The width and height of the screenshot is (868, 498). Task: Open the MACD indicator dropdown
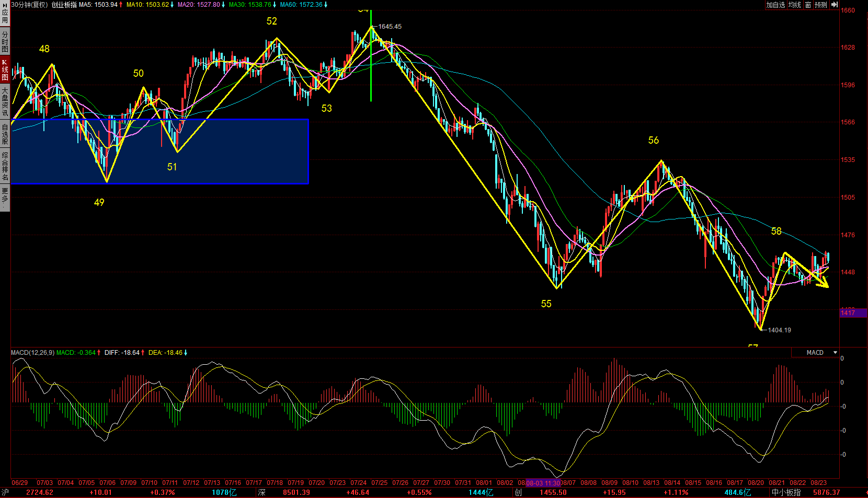(x=835, y=353)
